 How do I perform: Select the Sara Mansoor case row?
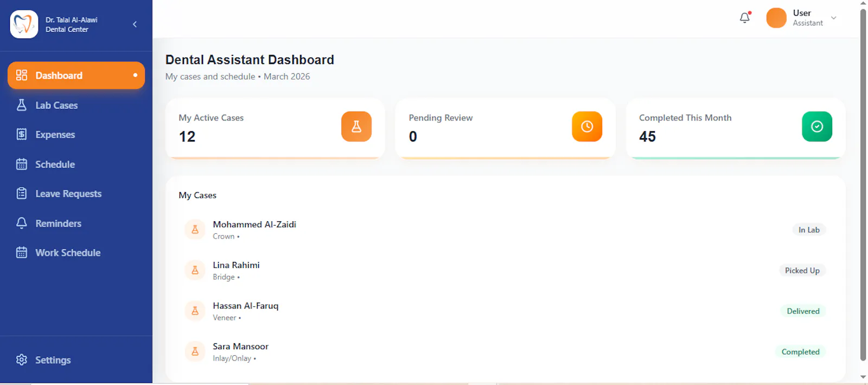(x=505, y=352)
